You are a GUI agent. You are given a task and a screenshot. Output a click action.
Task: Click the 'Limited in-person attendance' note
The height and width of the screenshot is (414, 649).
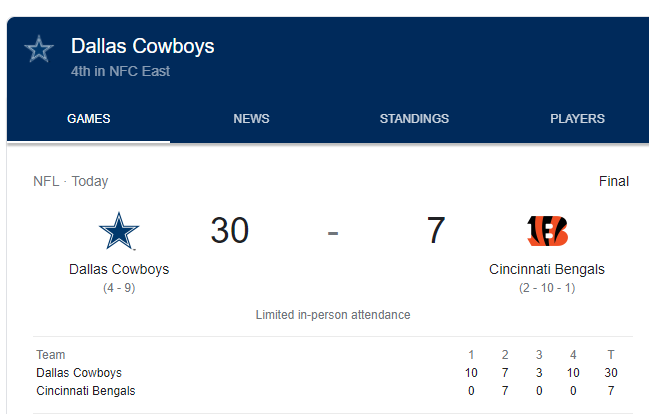pos(333,315)
